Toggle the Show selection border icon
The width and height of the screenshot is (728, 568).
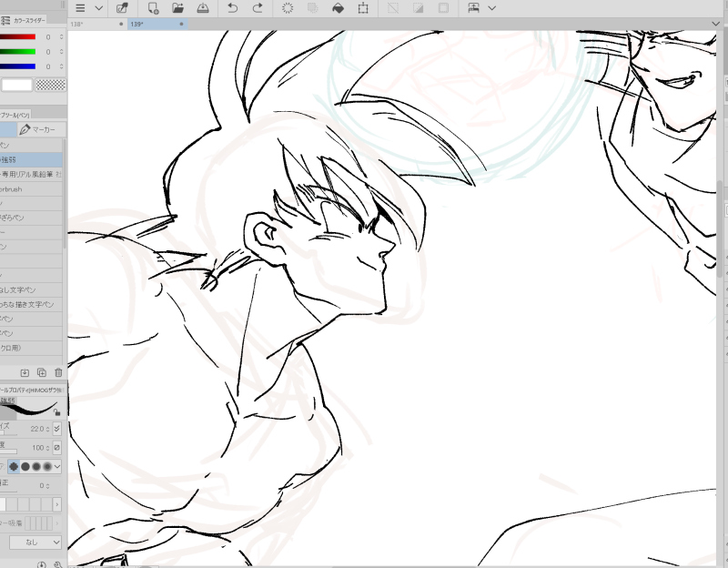pyautogui.click(x=443, y=8)
